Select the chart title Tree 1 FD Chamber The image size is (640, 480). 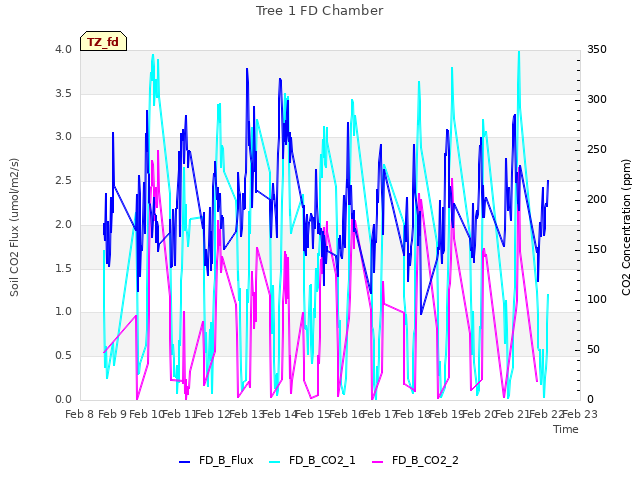(x=320, y=11)
